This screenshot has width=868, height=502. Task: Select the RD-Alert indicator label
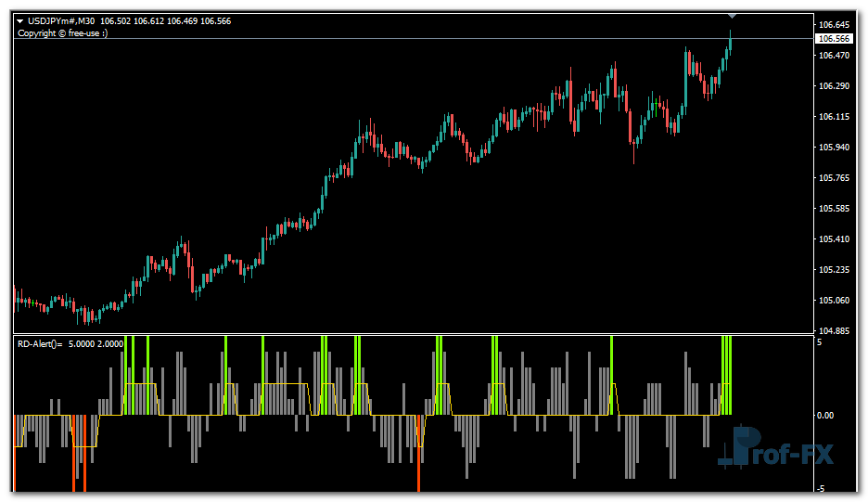point(39,343)
